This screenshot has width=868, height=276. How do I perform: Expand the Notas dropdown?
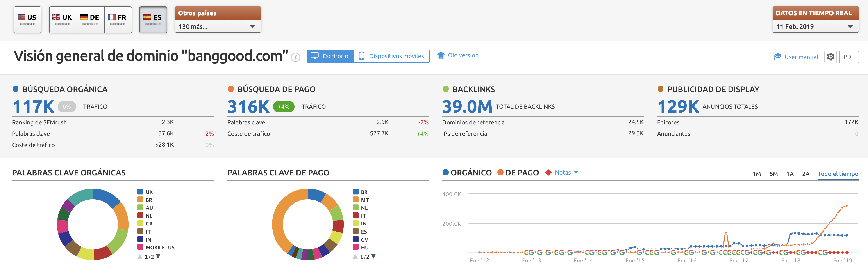click(566, 172)
